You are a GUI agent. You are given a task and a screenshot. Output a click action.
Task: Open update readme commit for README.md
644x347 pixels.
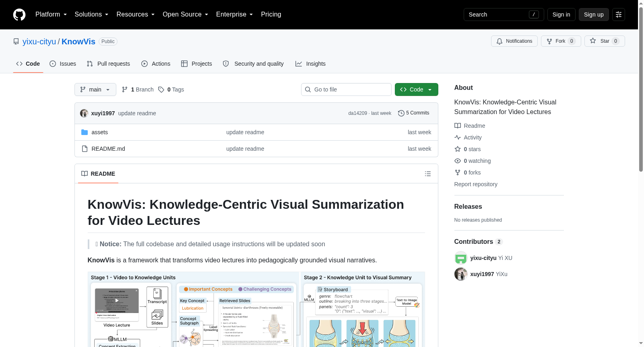pyautogui.click(x=245, y=149)
